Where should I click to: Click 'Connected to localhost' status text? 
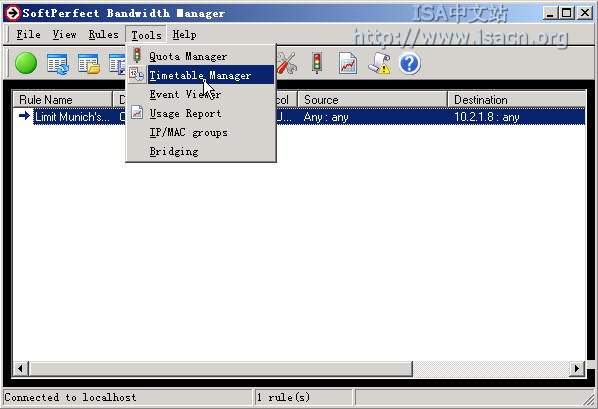[70, 397]
